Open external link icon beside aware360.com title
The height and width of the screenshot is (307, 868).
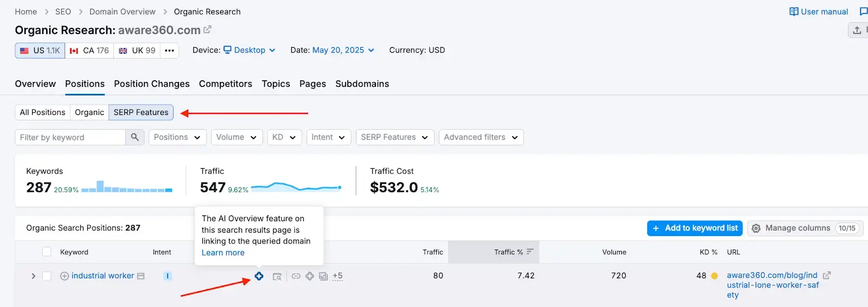[x=207, y=30]
